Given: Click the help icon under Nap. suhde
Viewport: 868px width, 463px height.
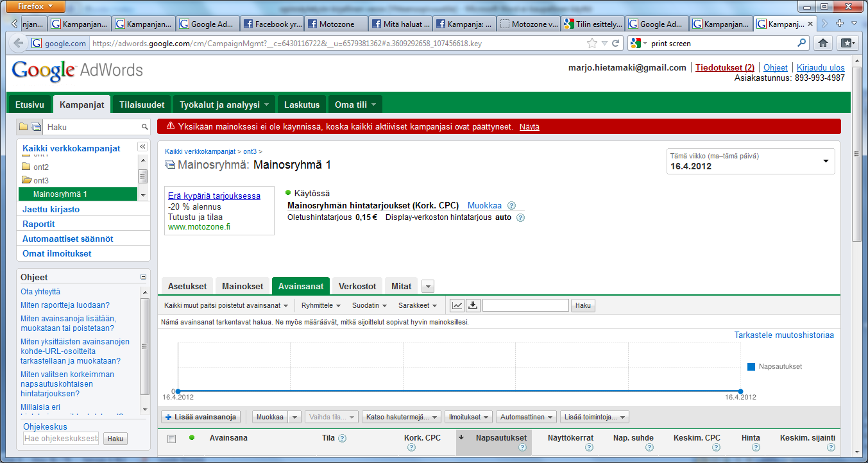Looking at the screenshot, I should (x=649, y=448).
